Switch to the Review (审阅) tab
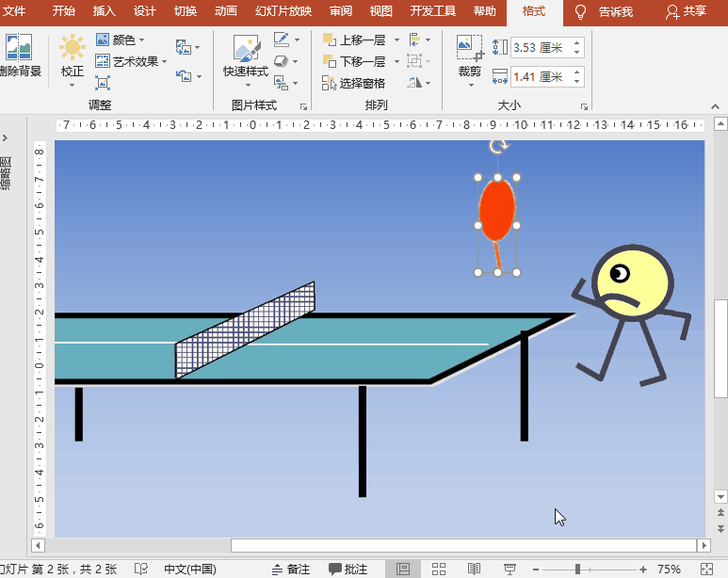728x578 pixels. point(341,11)
